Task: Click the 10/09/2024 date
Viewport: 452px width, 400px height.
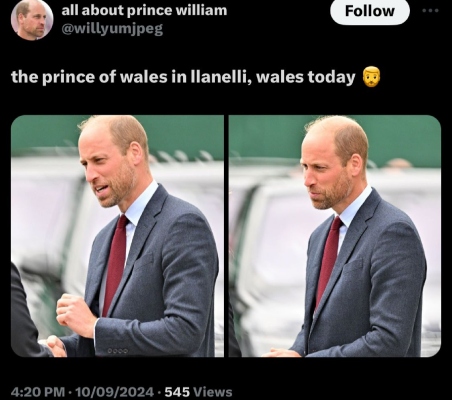Action: tap(115, 391)
